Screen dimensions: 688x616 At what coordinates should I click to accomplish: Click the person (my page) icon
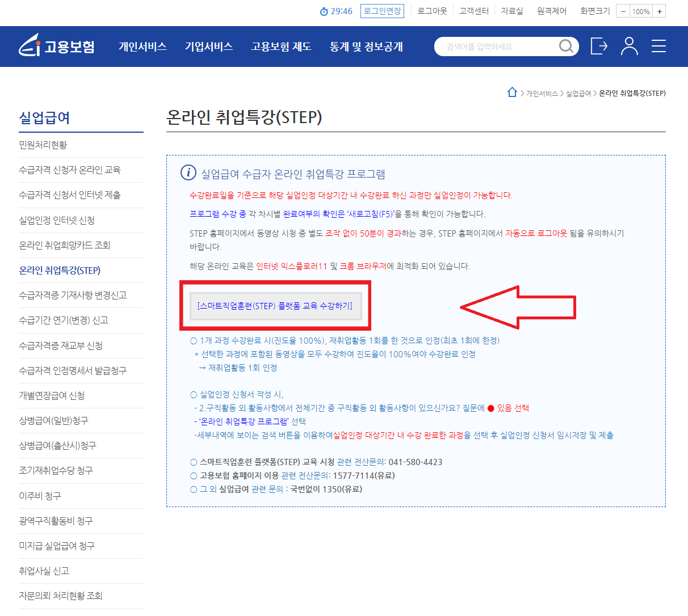[628, 47]
